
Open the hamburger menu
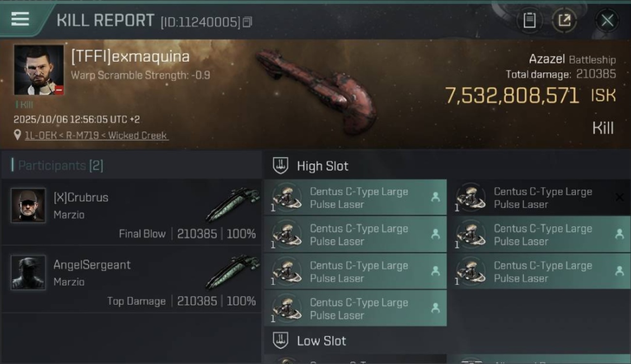point(20,19)
